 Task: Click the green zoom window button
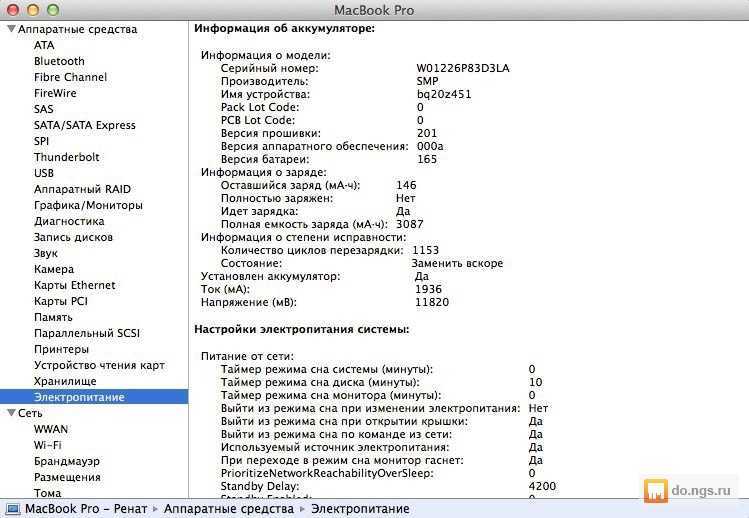pos(53,10)
